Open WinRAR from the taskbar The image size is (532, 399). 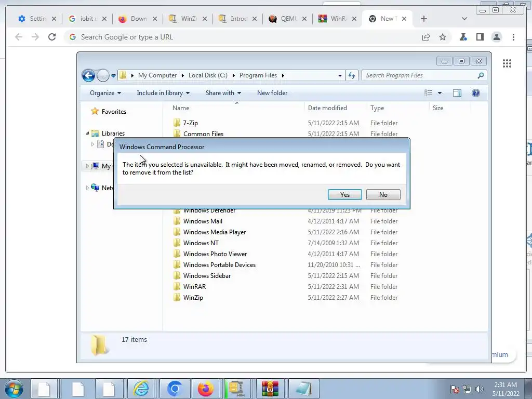tap(270, 389)
